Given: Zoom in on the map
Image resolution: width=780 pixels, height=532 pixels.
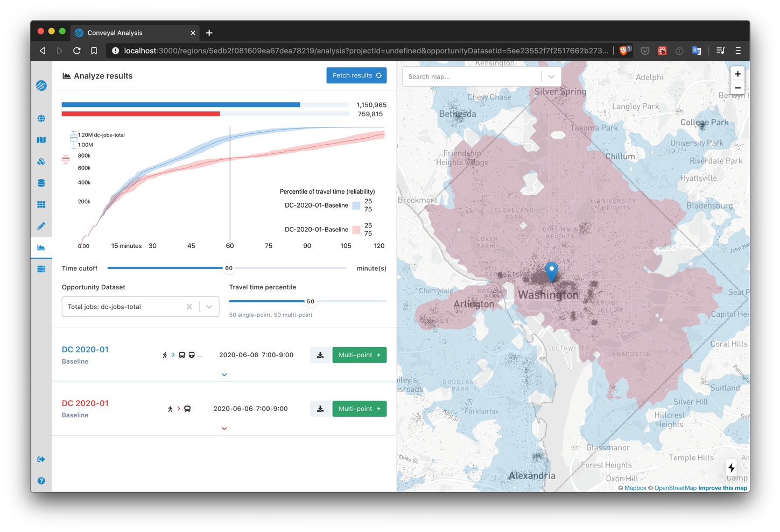Looking at the screenshot, I should coord(737,74).
